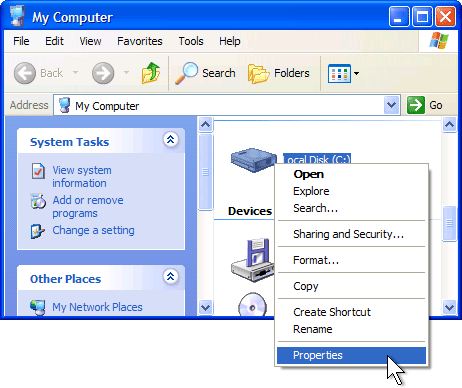Click the green Go arrow button
Image resolution: width=462 pixels, height=388 pixels.
point(416,105)
